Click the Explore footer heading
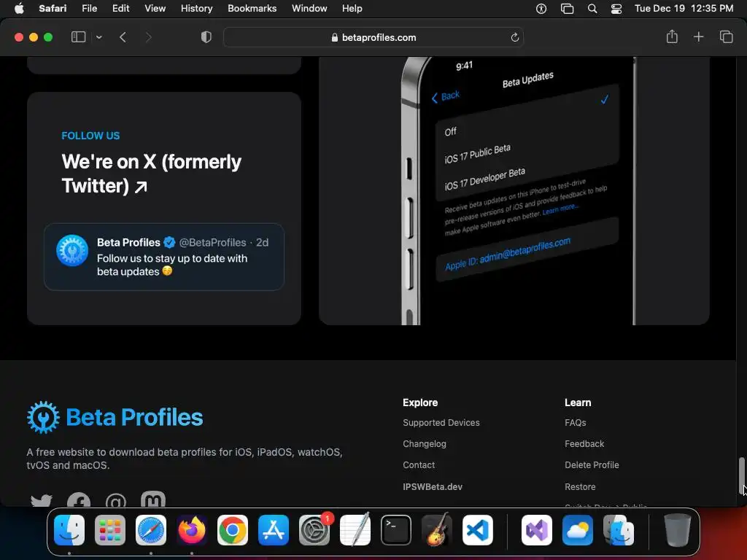 (x=420, y=402)
